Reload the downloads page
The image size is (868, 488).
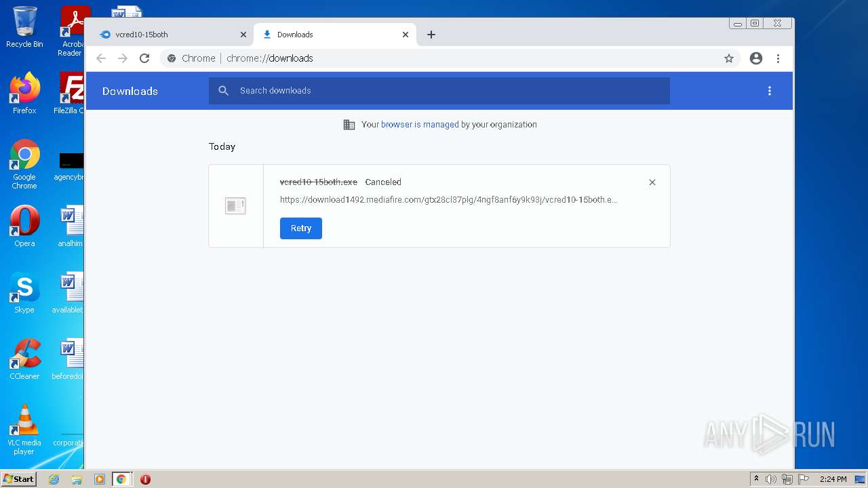tap(144, 58)
